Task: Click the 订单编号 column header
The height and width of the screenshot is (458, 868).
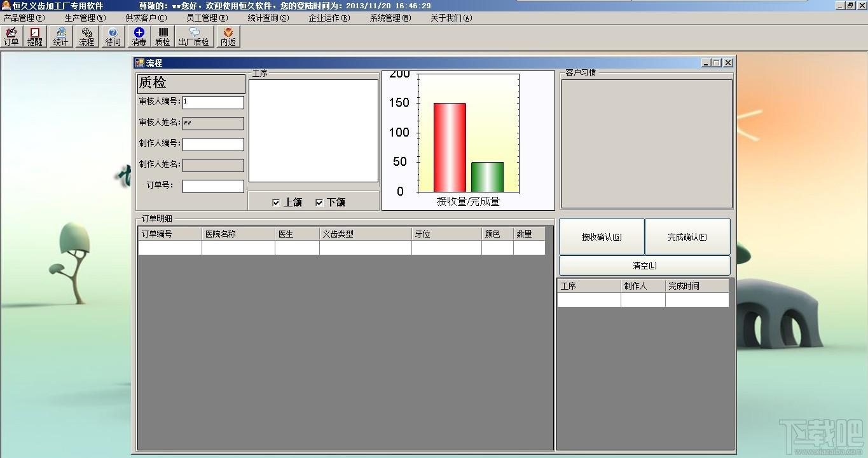Action: click(170, 234)
